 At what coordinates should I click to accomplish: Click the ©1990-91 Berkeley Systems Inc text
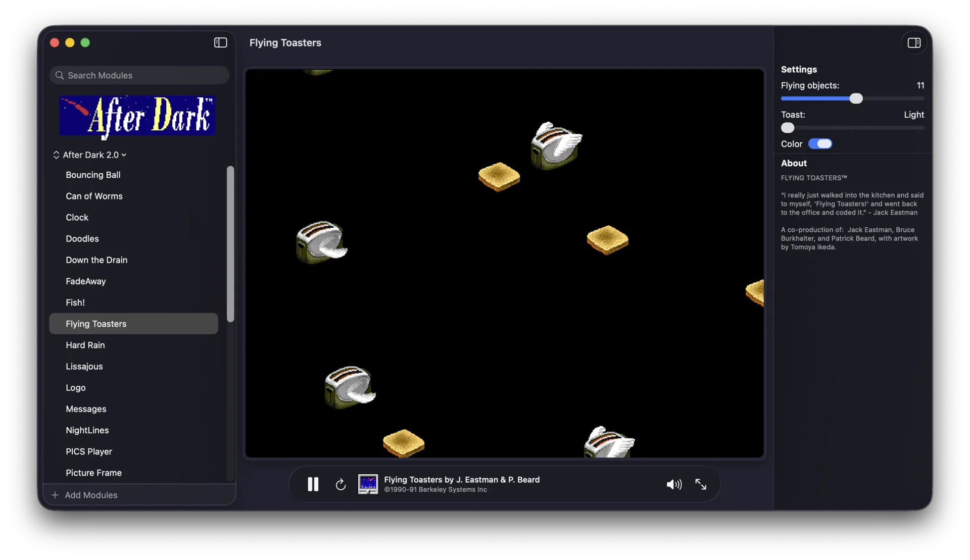click(435, 490)
